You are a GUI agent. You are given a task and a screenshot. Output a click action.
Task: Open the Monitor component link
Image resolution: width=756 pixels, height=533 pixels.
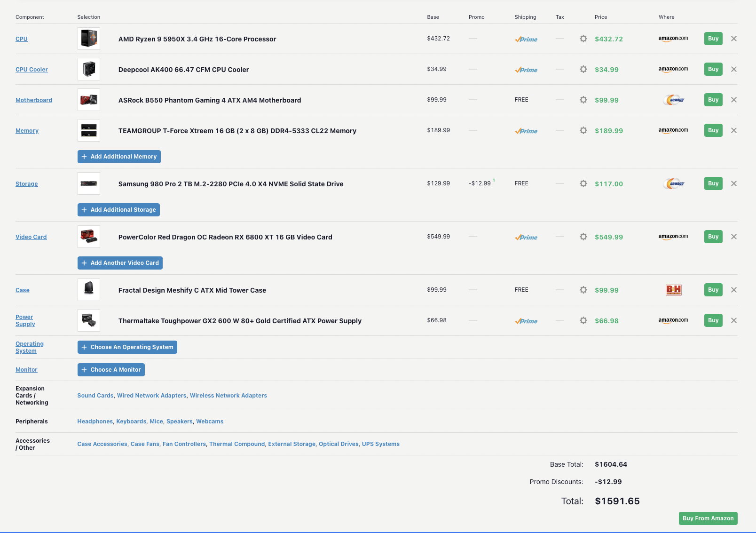(x=26, y=370)
